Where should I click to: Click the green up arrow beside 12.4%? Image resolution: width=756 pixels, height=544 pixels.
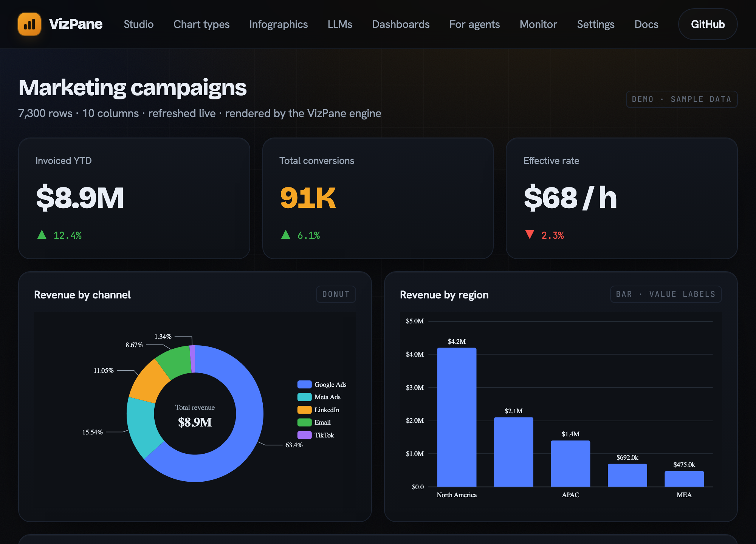tap(42, 235)
